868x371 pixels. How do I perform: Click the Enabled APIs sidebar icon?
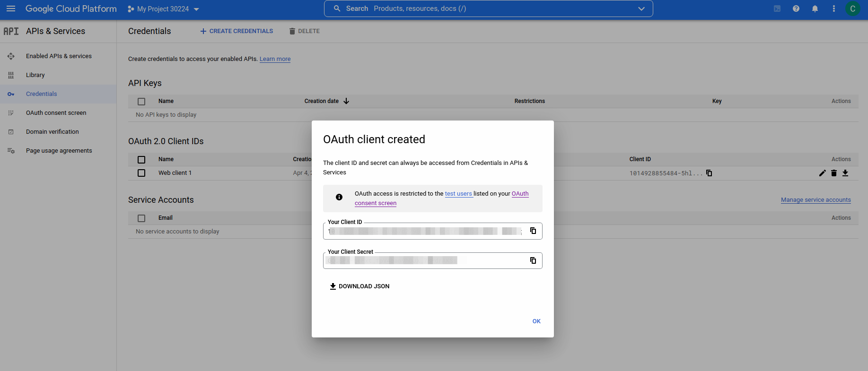(x=11, y=56)
